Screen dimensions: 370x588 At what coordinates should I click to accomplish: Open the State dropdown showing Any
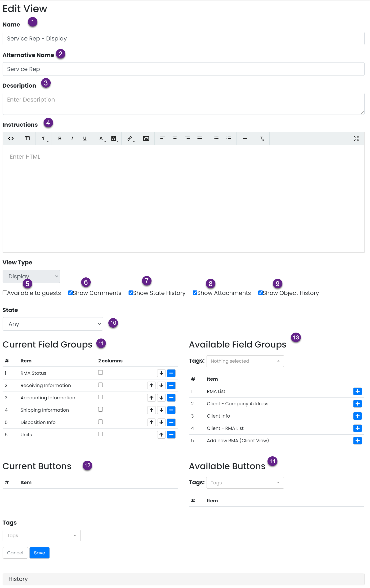(x=53, y=324)
